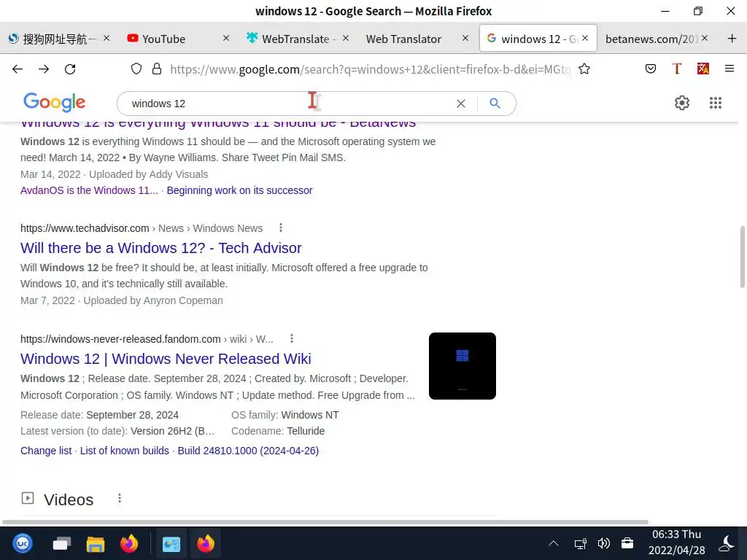This screenshot has width=747, height=560.
Task: Click the Videos section play icon
Action: (28, 498)
